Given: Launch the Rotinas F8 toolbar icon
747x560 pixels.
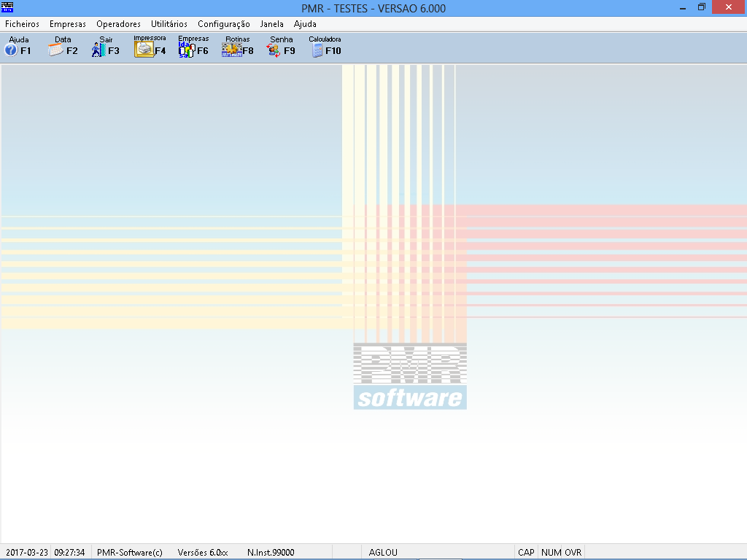Looking at the screenshot, I should pos(237,46).
